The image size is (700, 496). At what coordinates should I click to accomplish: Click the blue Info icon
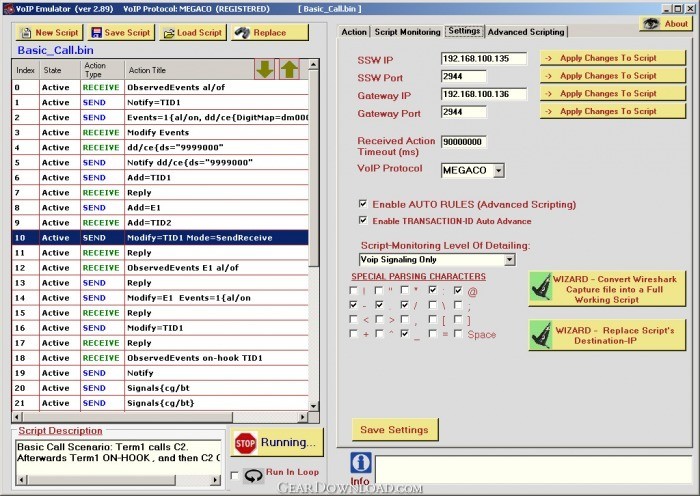361,463
